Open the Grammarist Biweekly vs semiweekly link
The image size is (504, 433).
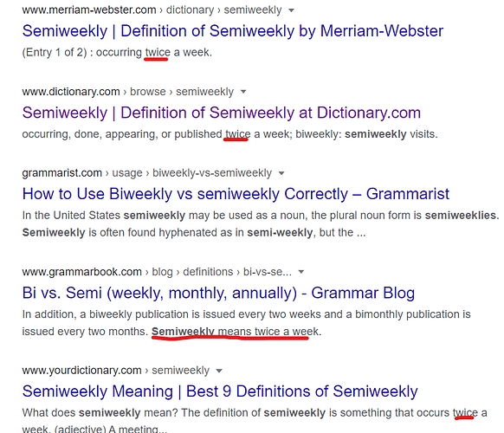pos(236,194)
